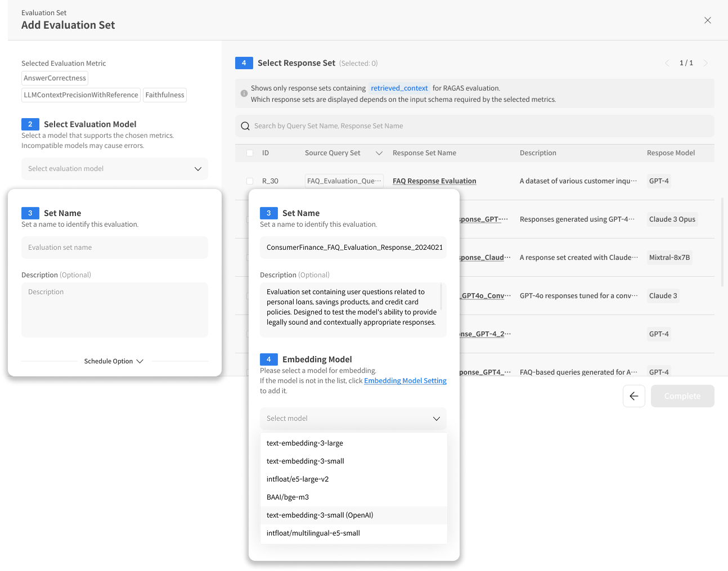Choose text-embedding-3-large from the list
728x571 pixels.
click(305, 443)
